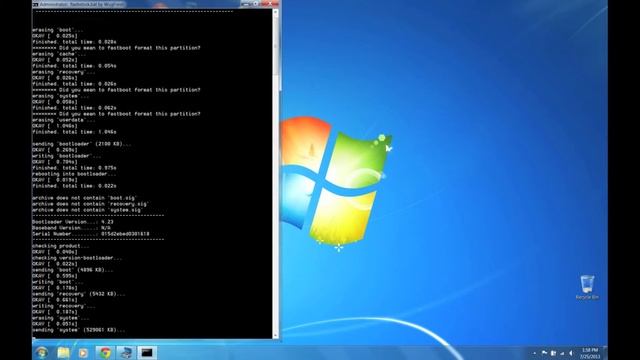This screenshot has height=360, width=640.
Task: Click the console vertical scrollbar thumb
Action: click(276, 45)
